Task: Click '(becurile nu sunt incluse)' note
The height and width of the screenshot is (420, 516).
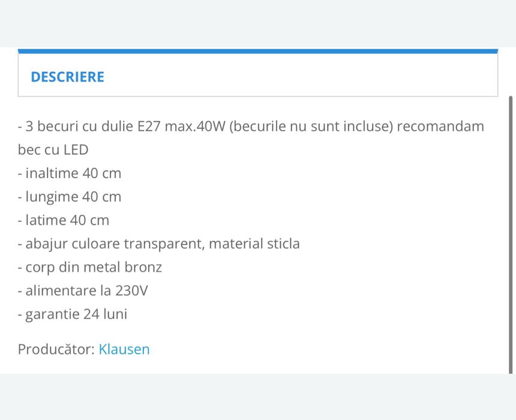Action: pyautogui.click(x=310, y=127)
